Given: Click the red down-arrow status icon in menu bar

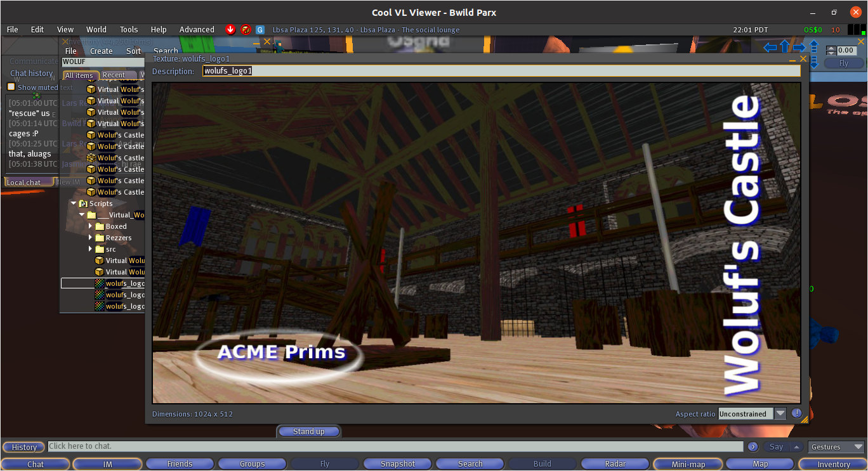Looking at the screenshot, I should point(230,29).
